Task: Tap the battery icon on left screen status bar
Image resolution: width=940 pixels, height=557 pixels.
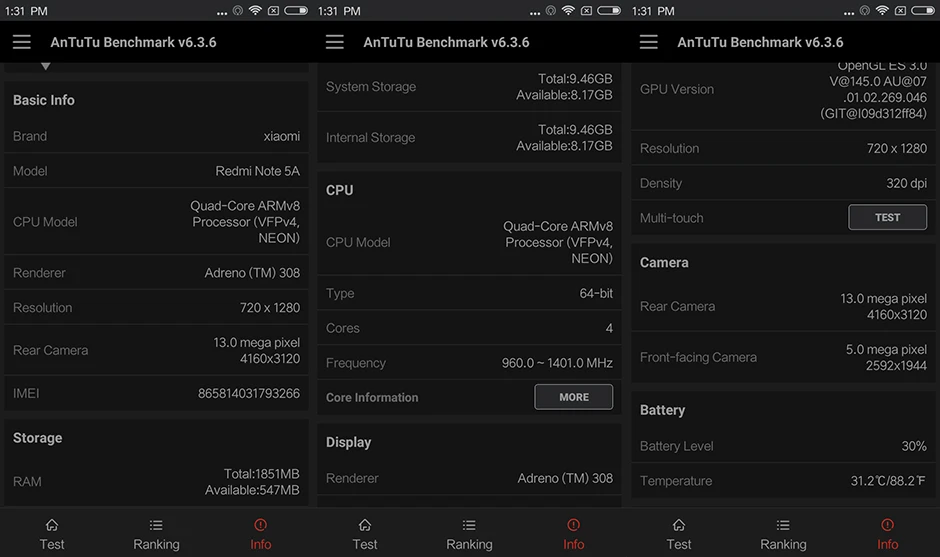Action: coord(296,10)
